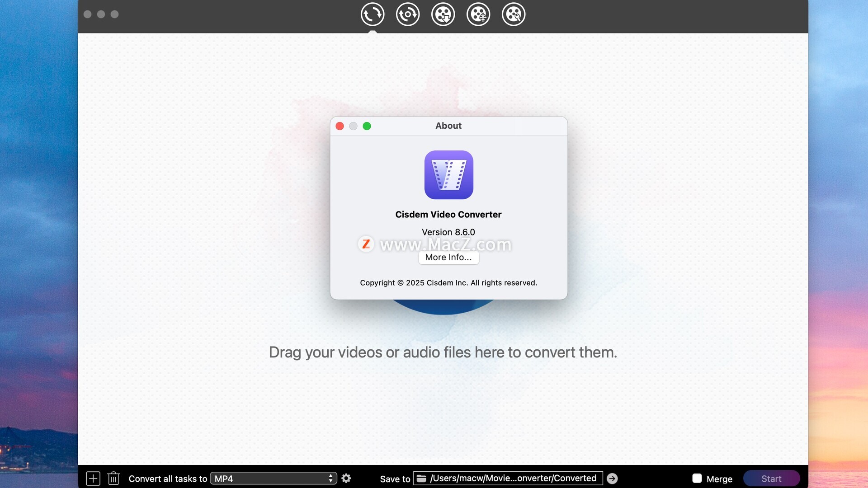The height and width of the screenshot is (488, 868).
Task: Click the Cisdem Video Converter name text
Action: [448, 215]
